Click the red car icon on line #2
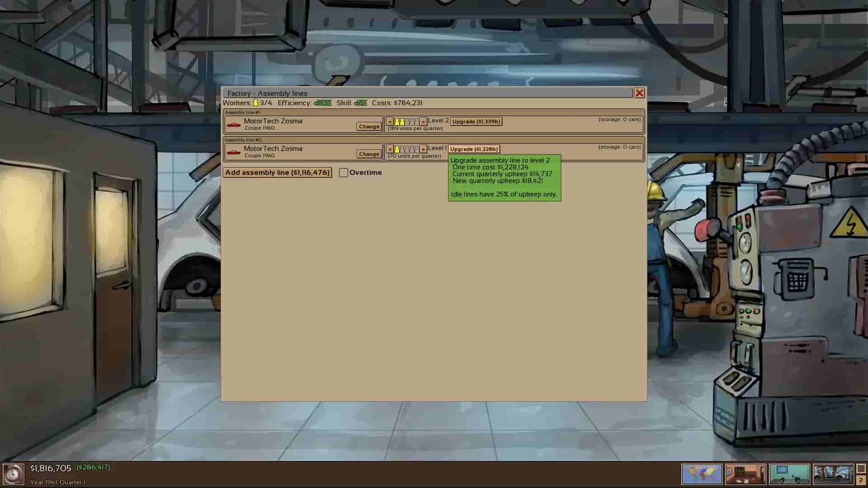The height and width of the screenshot is (488, 868). (234, 152)
